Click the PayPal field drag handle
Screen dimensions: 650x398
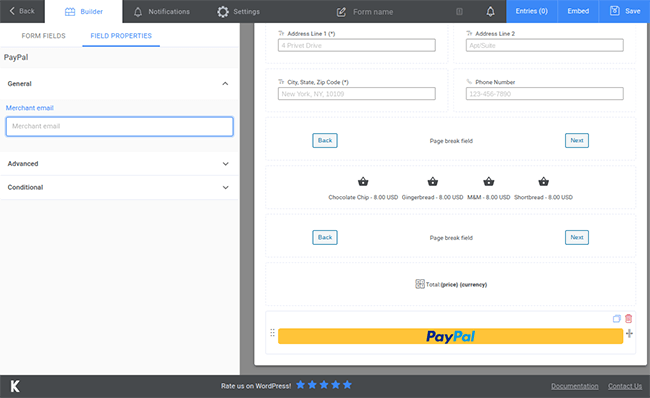pos(272,333)
